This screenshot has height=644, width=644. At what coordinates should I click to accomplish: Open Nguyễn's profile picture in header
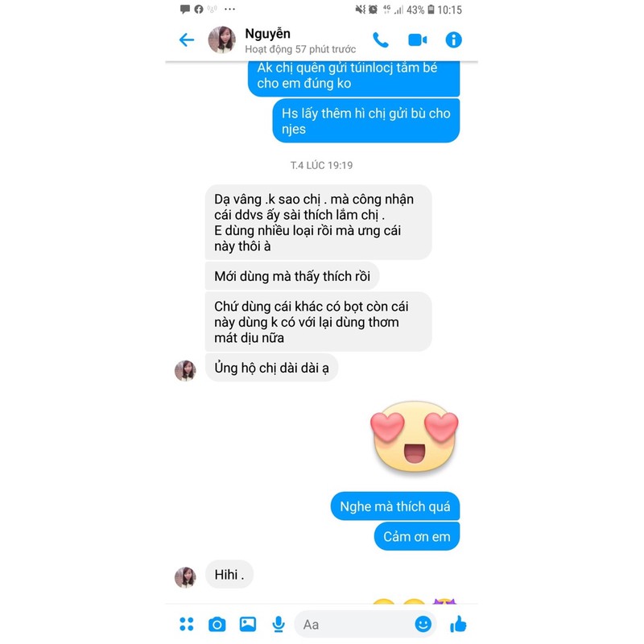222,39
